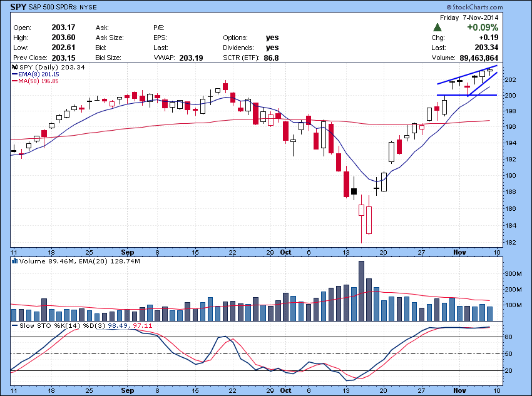Click the date Friday 7-Nov-2014
The image size is (532, 396).
coord(469,18)
